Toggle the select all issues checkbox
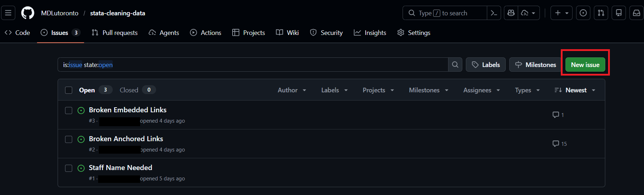 [69, 90]
